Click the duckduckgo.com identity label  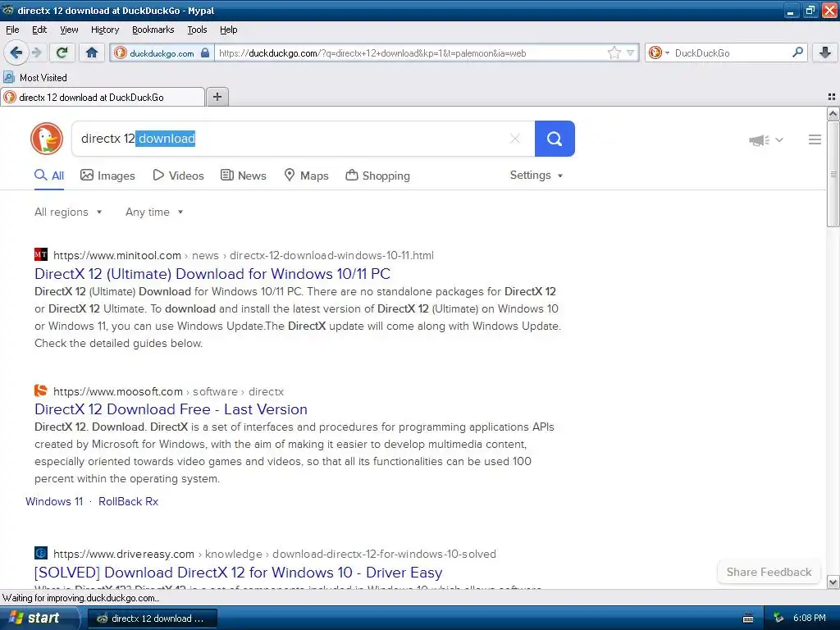(x=162, y=53)
